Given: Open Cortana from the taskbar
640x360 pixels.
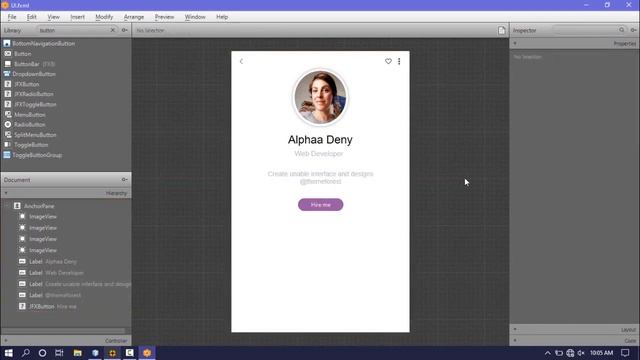Looking at the screenshot, I should click(42, 353).
